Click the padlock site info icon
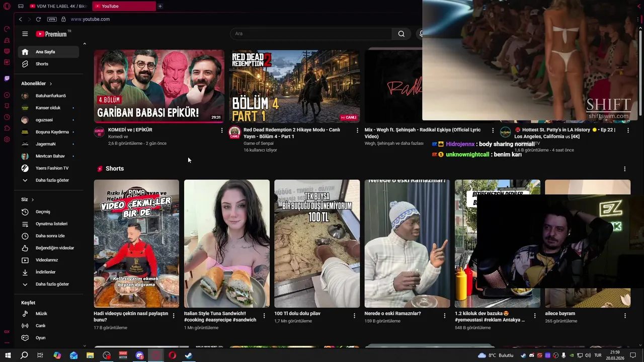 tap(63, 19)
